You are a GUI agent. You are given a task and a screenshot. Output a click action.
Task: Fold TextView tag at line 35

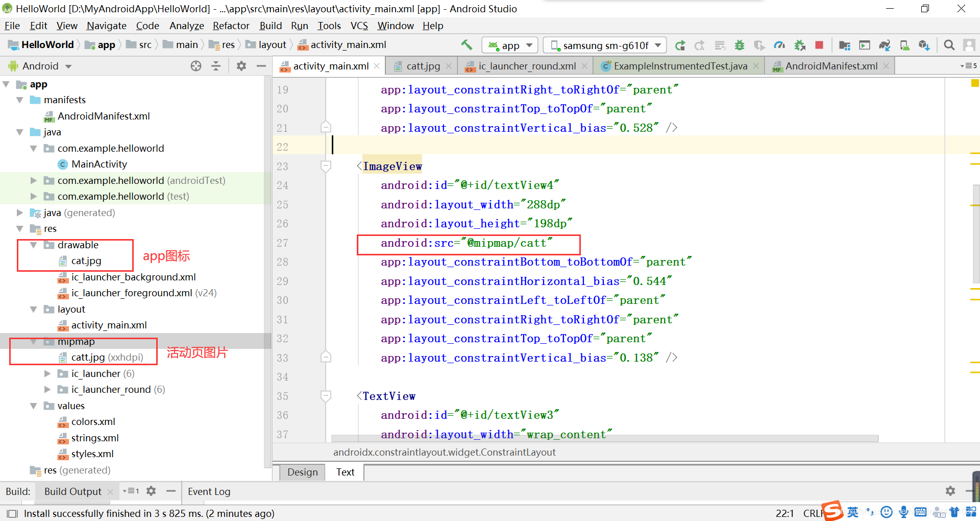tap(326, 396)
